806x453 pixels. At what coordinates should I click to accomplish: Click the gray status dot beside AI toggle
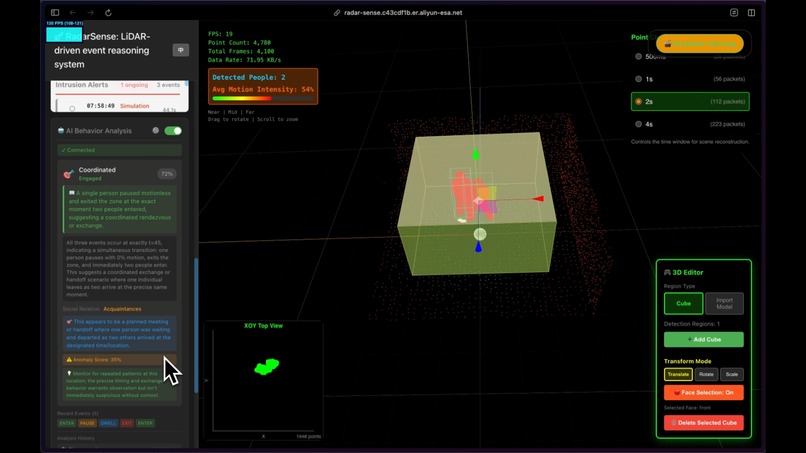click(156, 131)
